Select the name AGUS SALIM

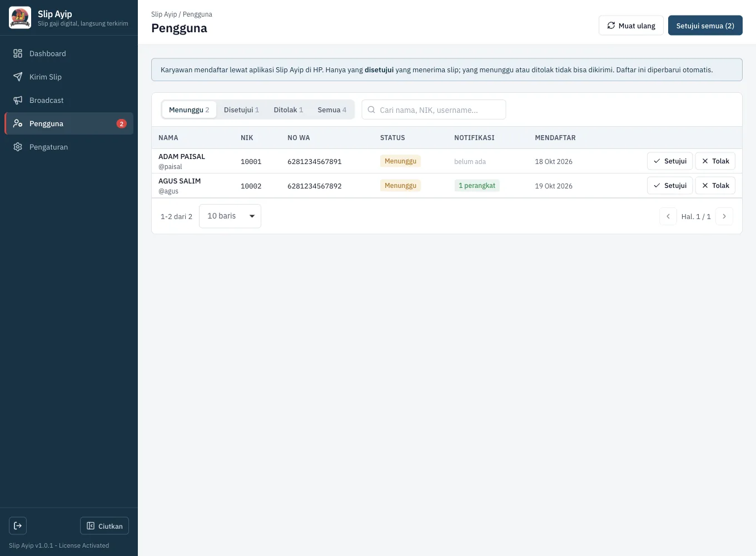click(x=180, y=181)
